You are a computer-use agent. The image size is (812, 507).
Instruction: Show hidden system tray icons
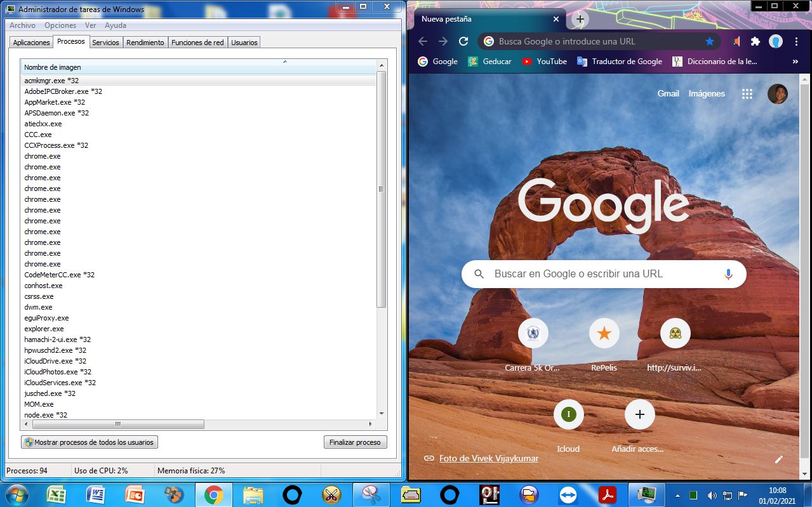678,495
